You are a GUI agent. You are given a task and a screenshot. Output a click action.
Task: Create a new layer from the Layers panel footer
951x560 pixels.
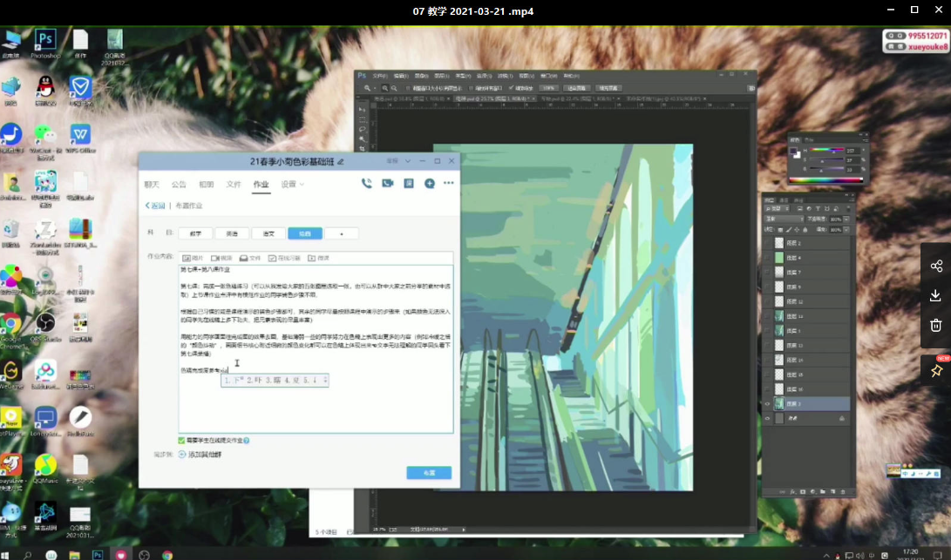(x=832, y=492)
